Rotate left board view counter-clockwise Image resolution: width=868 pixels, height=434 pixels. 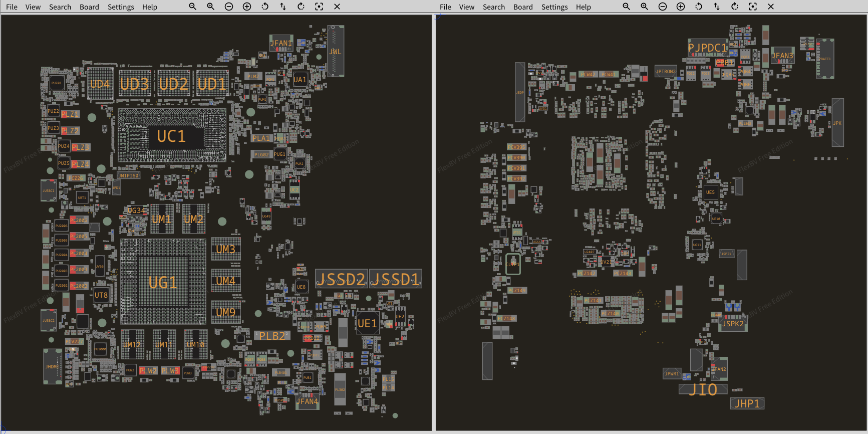(x=265, y=7)
